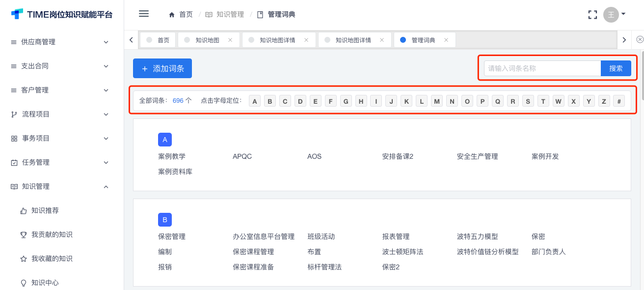Image resolution: width=644 pixels, height=290 pixels.
Task: Close the 管理词典 tab
Action: [446, 40]
